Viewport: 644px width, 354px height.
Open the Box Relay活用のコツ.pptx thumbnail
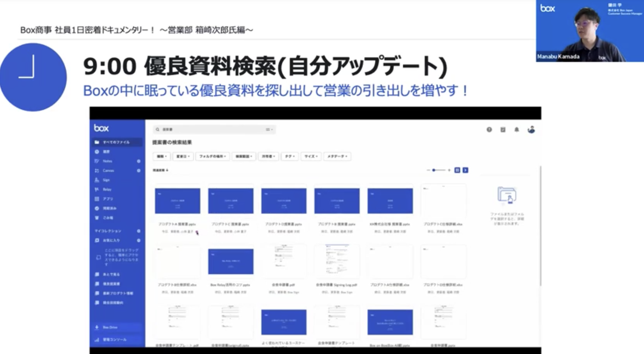[231, 261]
